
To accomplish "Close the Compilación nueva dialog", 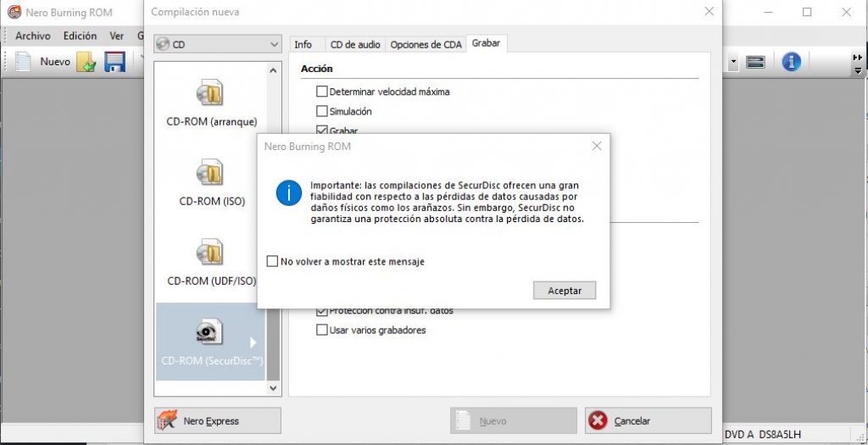I will coord(709,11).
